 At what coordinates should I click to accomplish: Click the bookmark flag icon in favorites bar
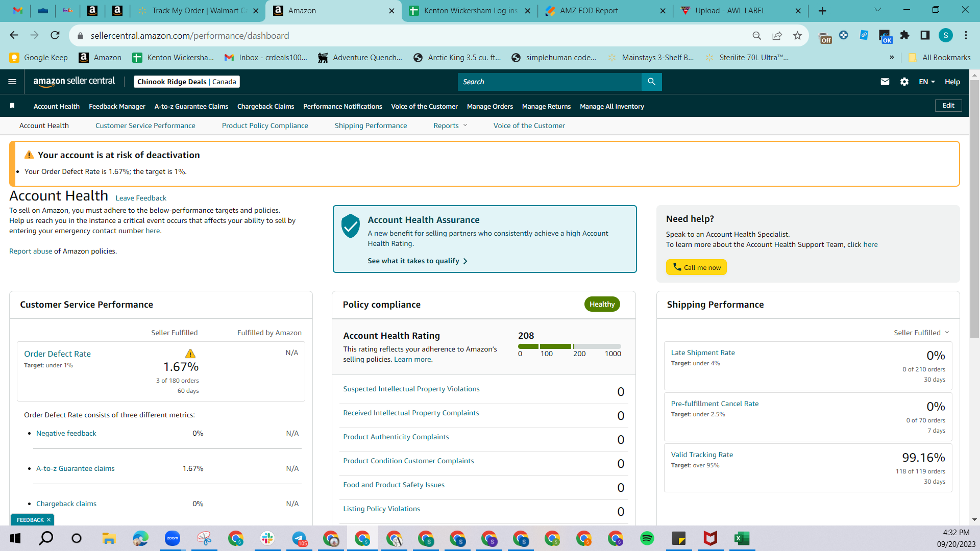pyautogui.click(x=12, y=106)
